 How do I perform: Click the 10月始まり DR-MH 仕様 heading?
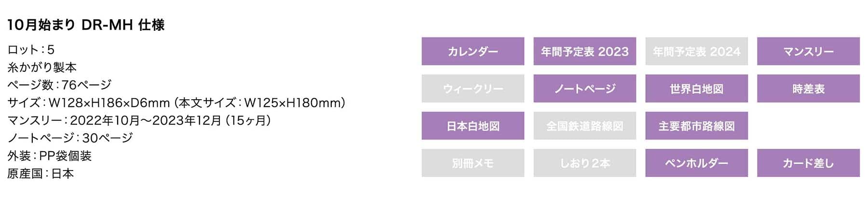(x=86, y=25)
